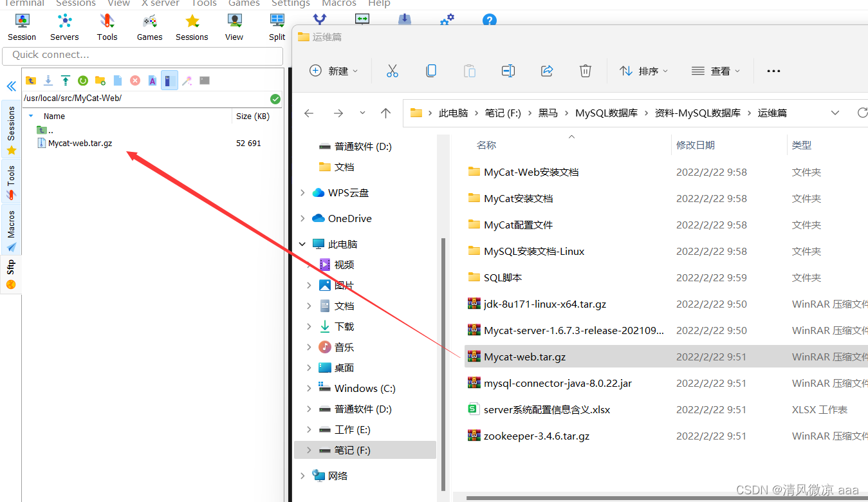The width and height of the screenshot is (868, 502).
Task: Sort Explorer files by 修改日期 column
Action: coord(696,145)
